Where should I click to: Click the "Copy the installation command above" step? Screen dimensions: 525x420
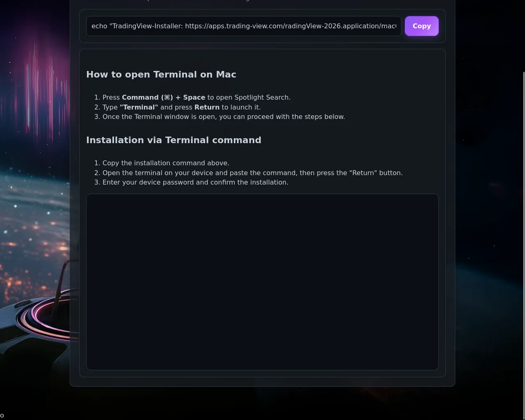click(166, 163)
